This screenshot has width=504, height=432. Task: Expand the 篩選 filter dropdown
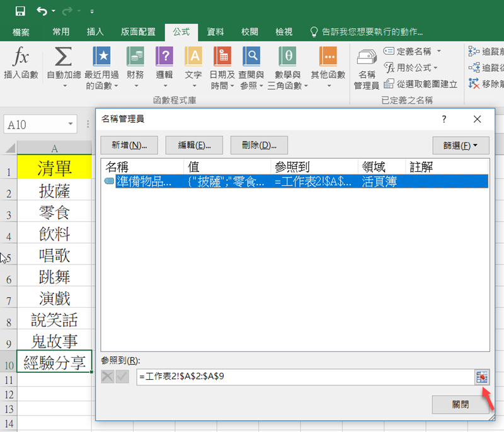click(457, 145)
